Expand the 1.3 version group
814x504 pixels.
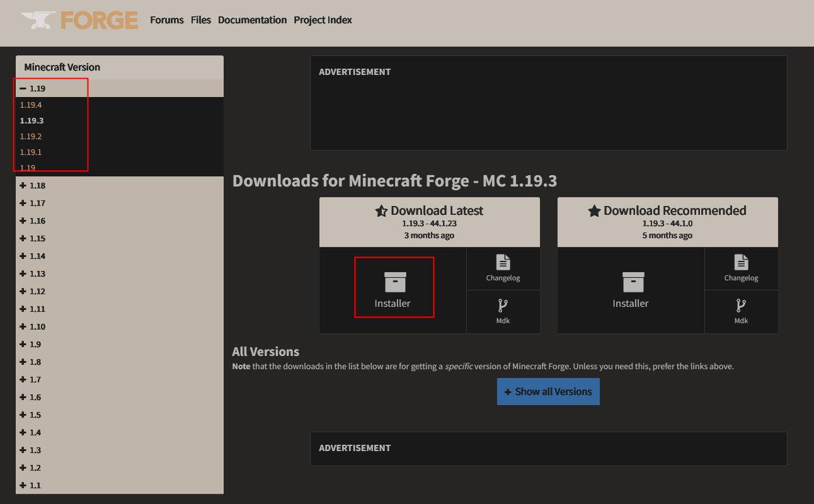pyautogui.click(x=120, y=450)
